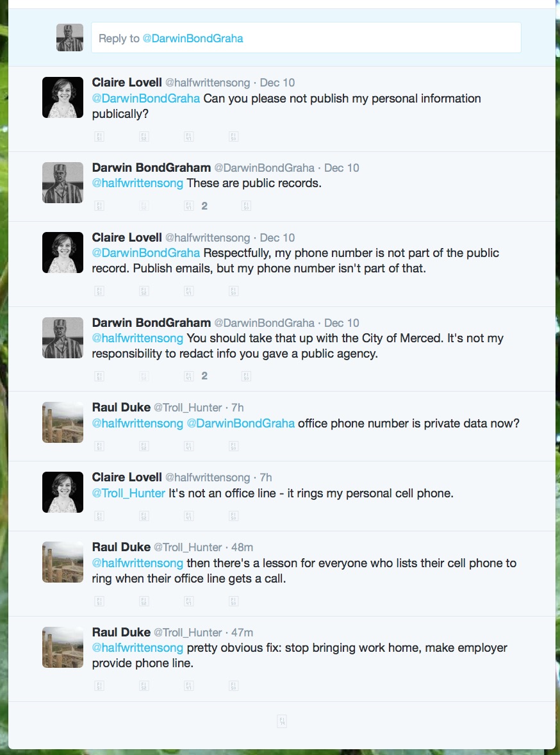The image size is (560, 755).
Task: Click retweet icon under Claire's 'personal information' tweet
Action: [144, 137]
